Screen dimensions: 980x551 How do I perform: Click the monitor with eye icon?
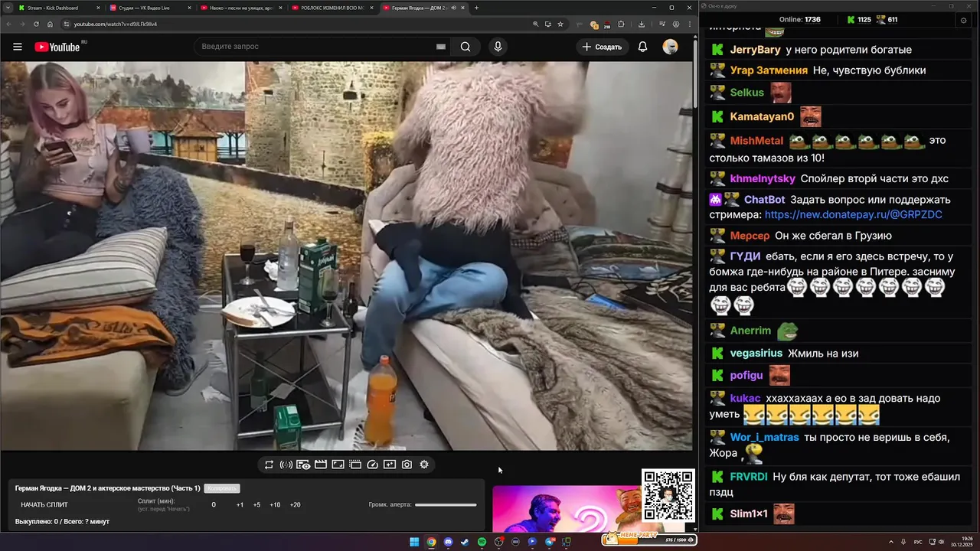[303, 465]
